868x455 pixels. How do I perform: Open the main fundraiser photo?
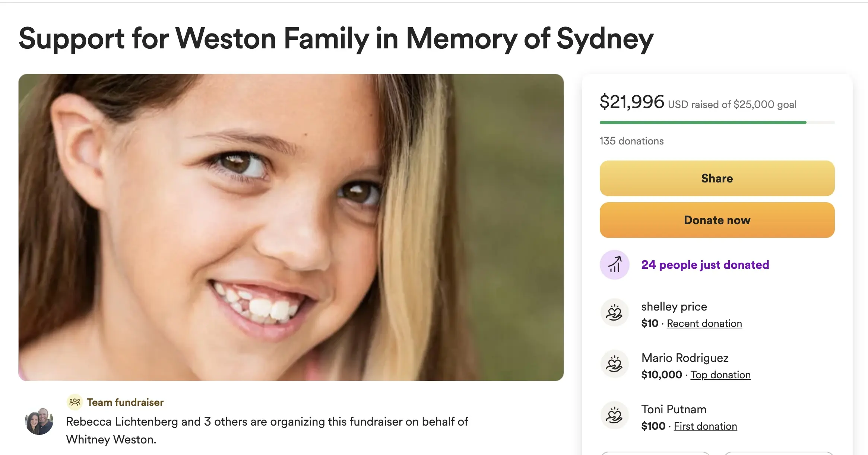pos(291,227)
